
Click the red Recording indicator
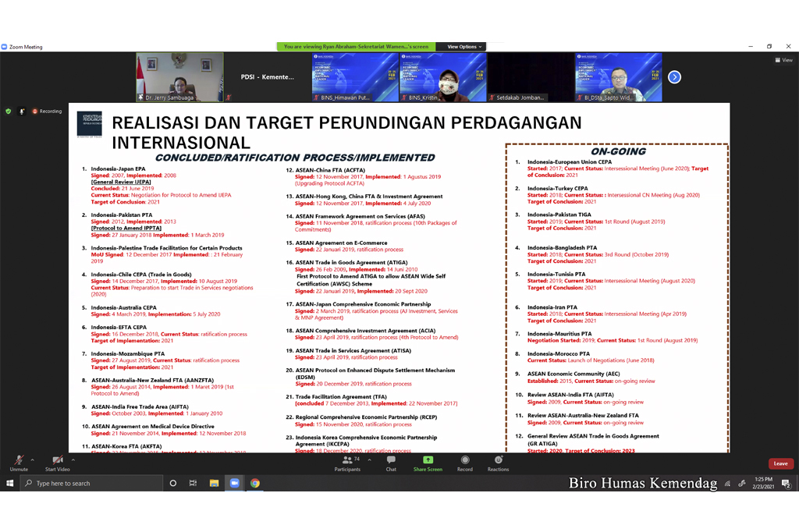point(47,111)
